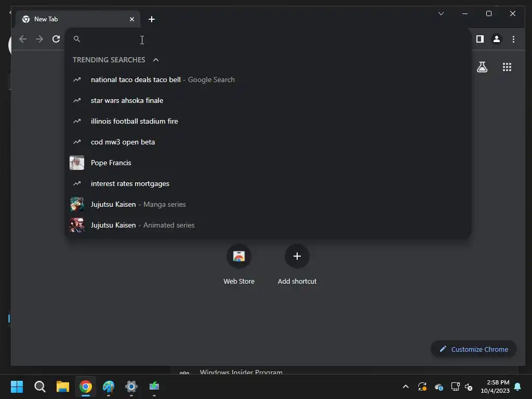This screenshot has height=399, width=532.
Task: Collapse the Trending Searches section
Action: [156, 60]
